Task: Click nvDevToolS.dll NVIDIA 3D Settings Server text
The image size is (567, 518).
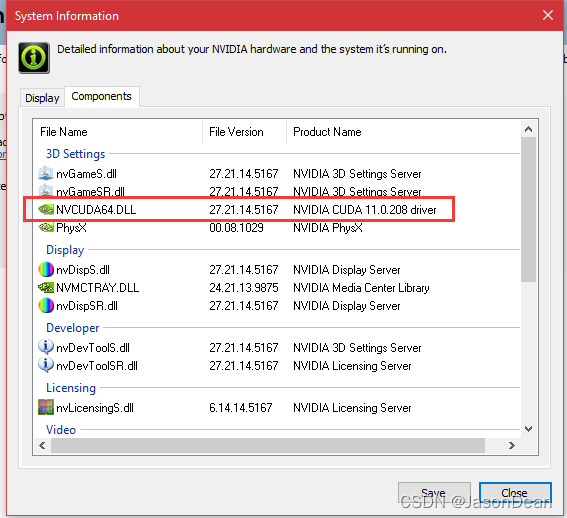Action: coord(357,348)
